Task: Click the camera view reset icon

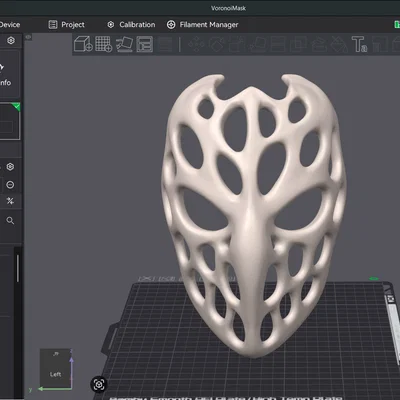Action: pos(99,385)
